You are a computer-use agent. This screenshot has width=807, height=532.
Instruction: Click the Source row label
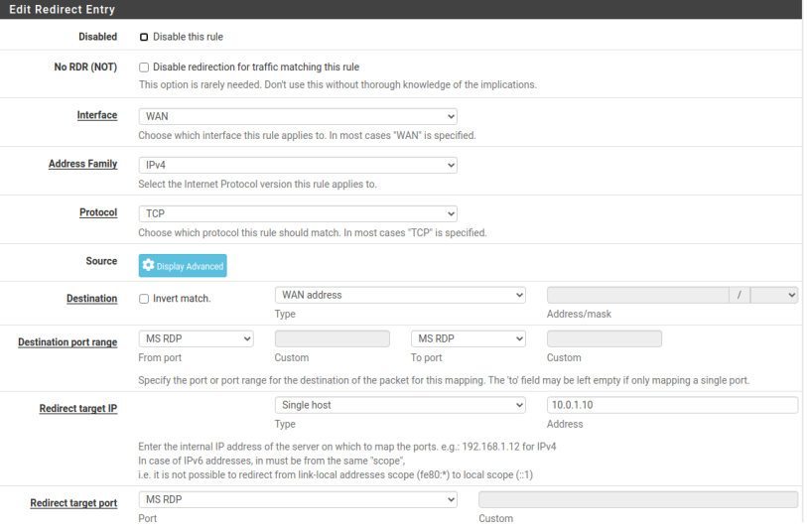(x=101, y=261)
